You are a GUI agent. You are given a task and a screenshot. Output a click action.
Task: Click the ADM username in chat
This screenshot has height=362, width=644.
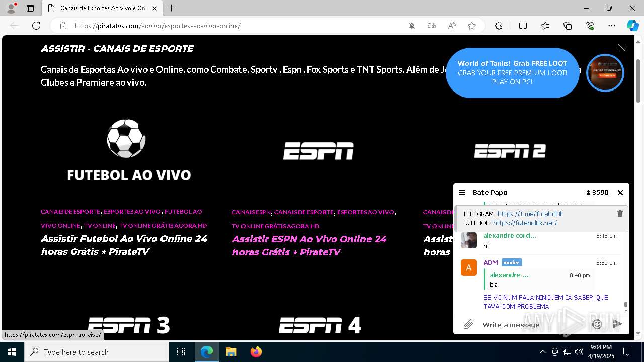pos(491,262)
